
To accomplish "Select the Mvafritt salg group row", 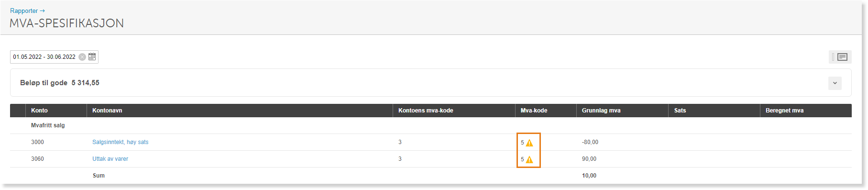I will [x=431, y=125].
